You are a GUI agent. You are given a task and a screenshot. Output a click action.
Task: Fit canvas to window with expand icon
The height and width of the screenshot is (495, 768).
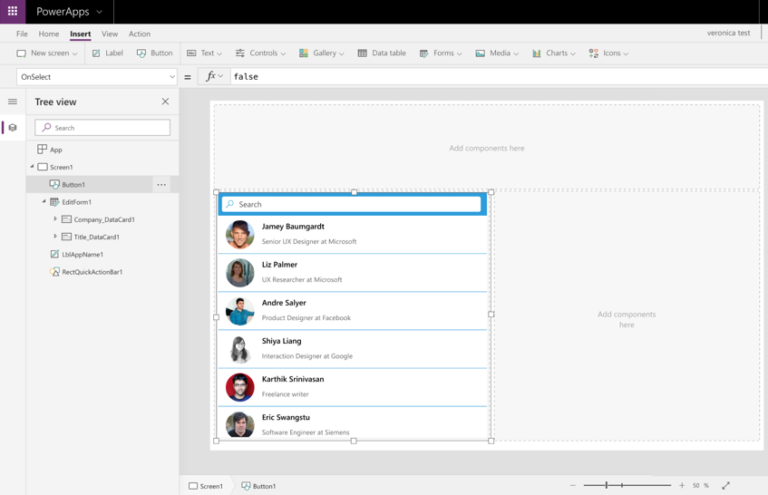click(726, 485)
